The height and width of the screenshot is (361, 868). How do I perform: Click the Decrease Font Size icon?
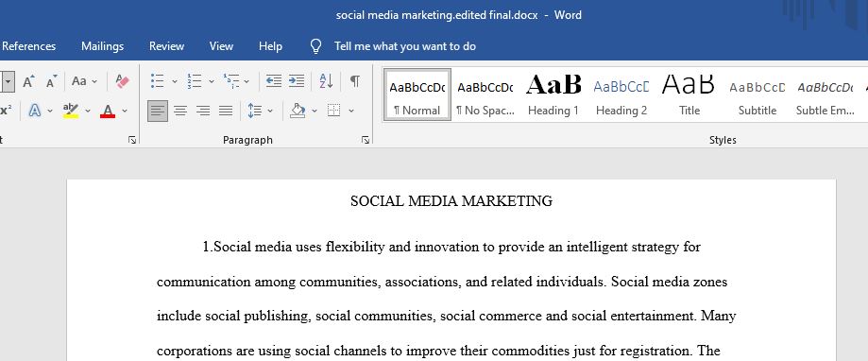[x=52, y=82]
